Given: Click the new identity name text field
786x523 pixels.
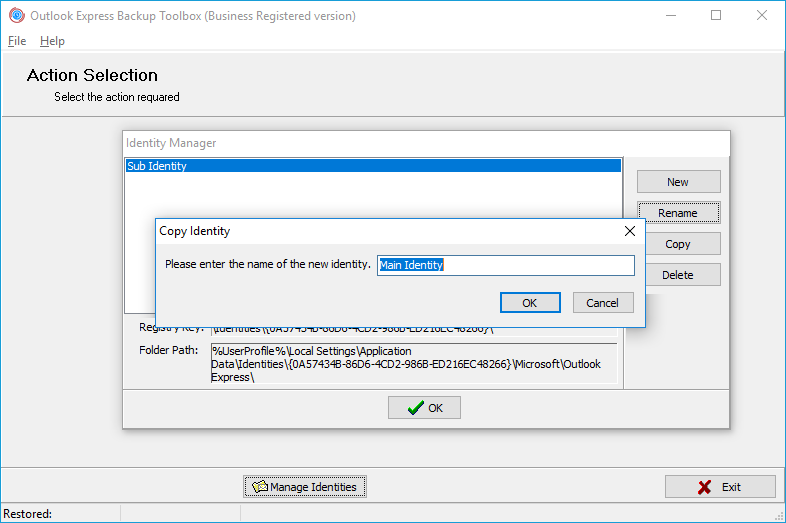Looking at the screenshot, I should click(505, 265).
